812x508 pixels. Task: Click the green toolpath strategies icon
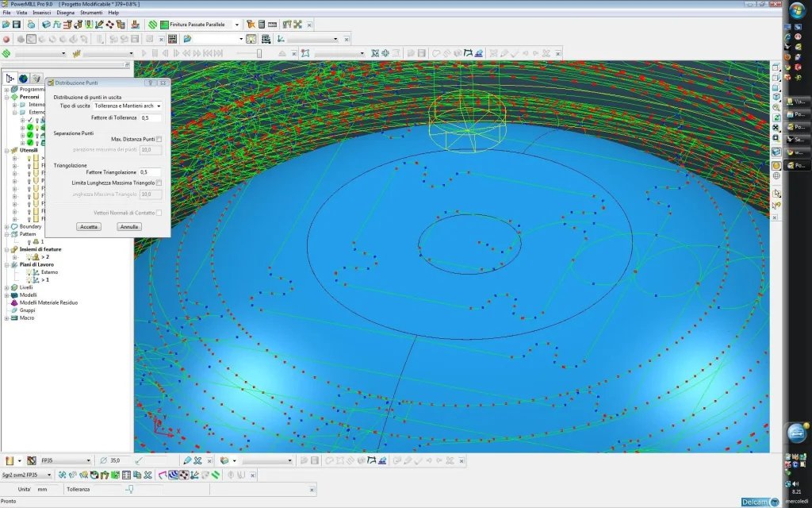click(x=152, y=25)
